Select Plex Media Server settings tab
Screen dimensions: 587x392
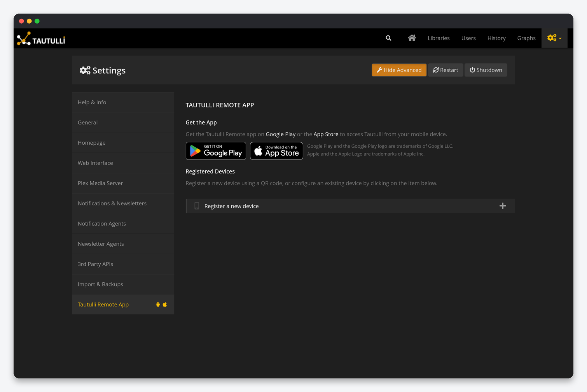pyautogui.click(x=123, y=183)
